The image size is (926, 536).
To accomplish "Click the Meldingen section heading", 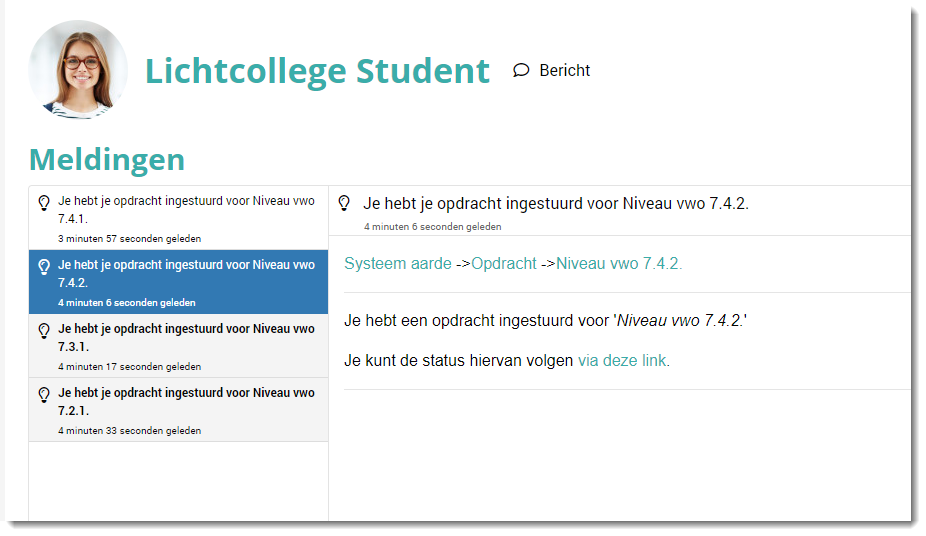I will click(x=107, y=159).
